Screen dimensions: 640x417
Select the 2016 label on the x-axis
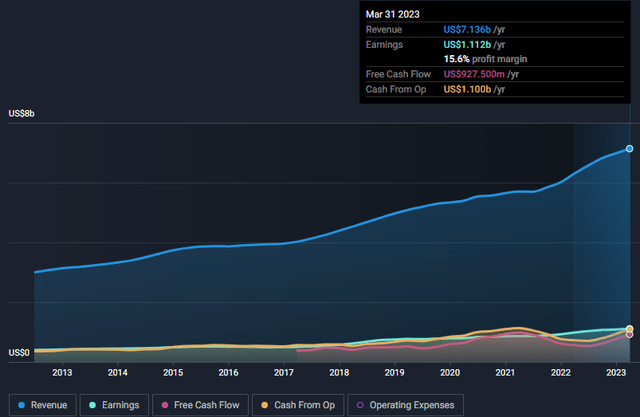click(228, 373)
